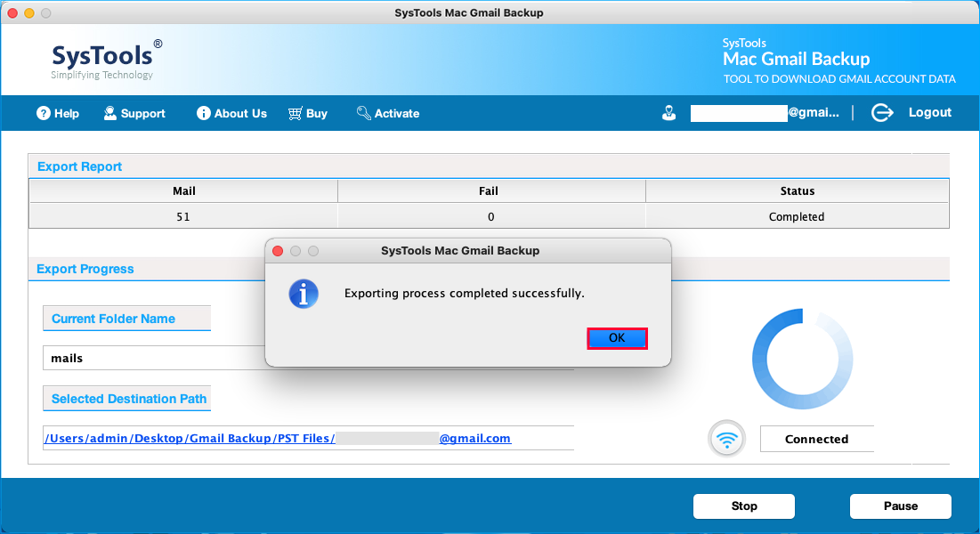Click the Support person icon
Screen dimensions: 980x534
coord(110,112)
